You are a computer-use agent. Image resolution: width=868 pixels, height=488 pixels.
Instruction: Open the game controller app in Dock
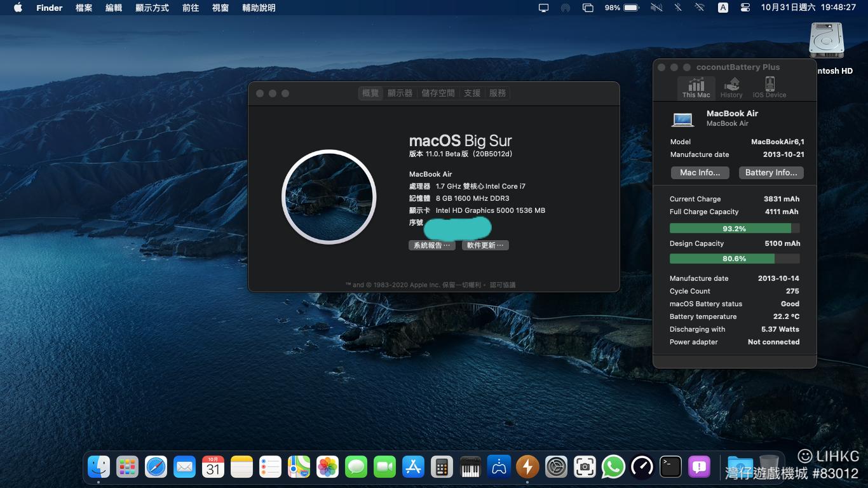[499, 468]
